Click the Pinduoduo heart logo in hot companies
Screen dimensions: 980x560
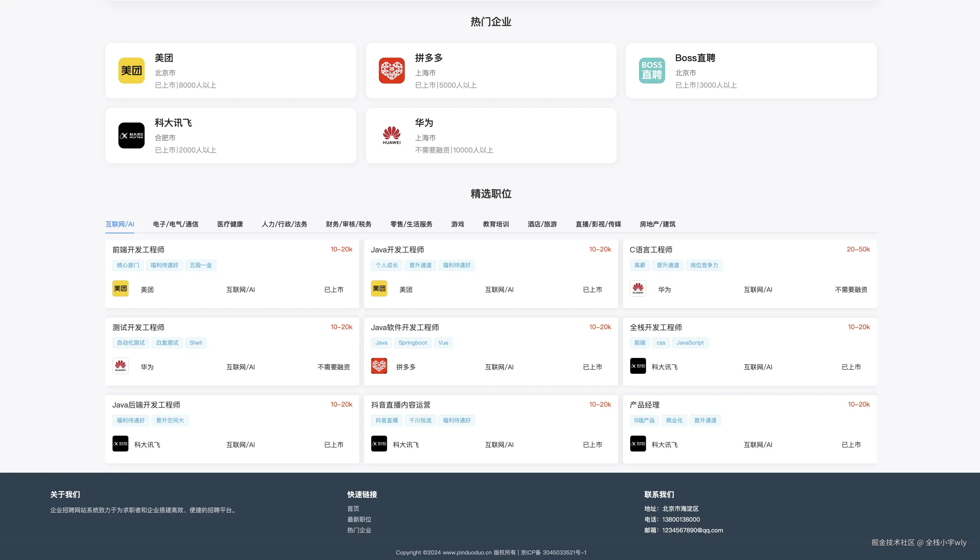pyautogui.click(x=391, y=71)
